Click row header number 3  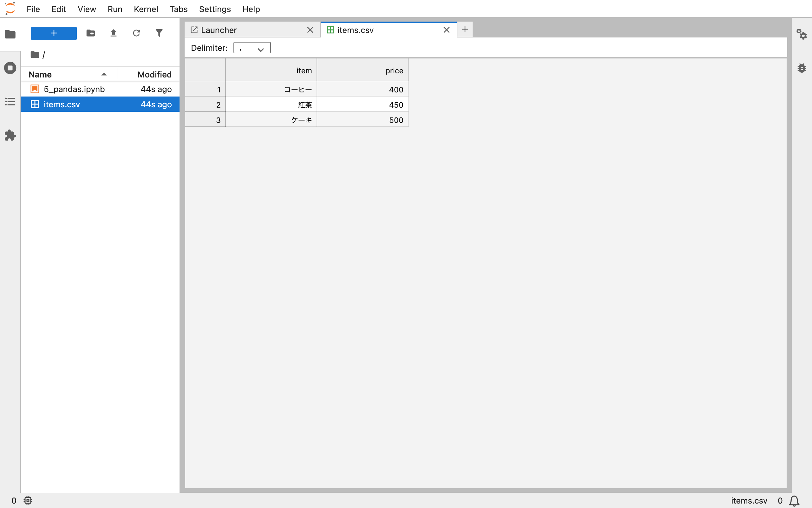[x=205, y=120]
